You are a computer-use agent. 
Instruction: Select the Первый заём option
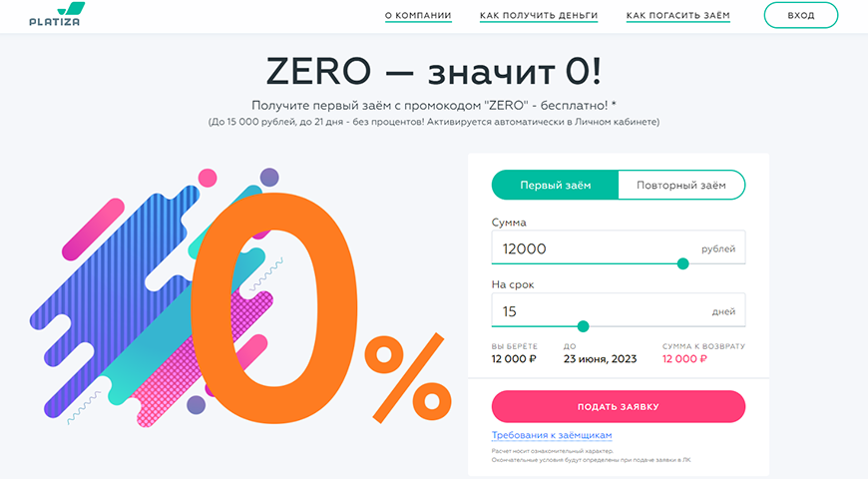pos(556,186)
